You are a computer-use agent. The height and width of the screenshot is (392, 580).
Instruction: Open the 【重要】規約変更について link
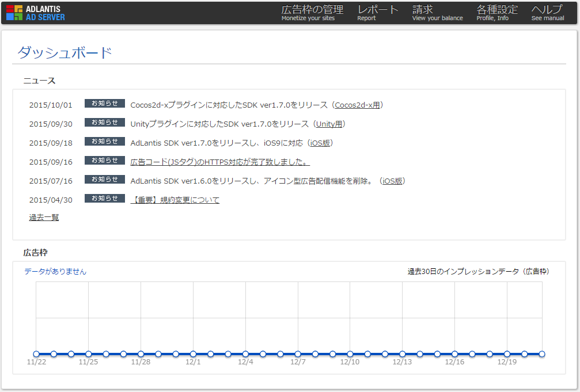point(175,200)
